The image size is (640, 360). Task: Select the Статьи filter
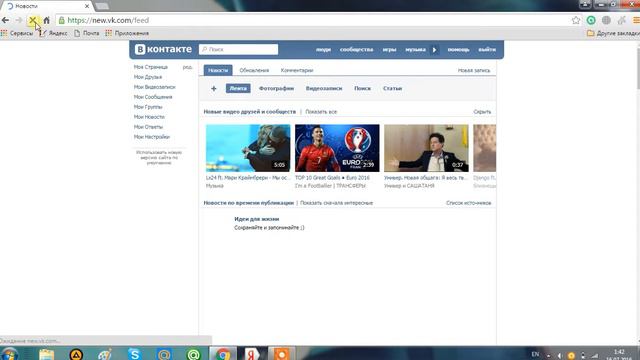click(392, 88)
